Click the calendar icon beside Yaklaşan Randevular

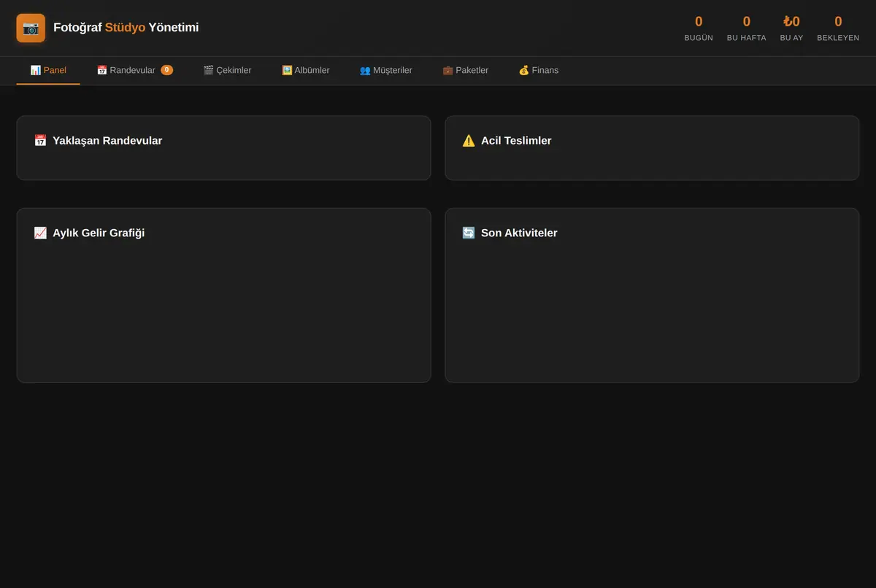pos(40,141)
